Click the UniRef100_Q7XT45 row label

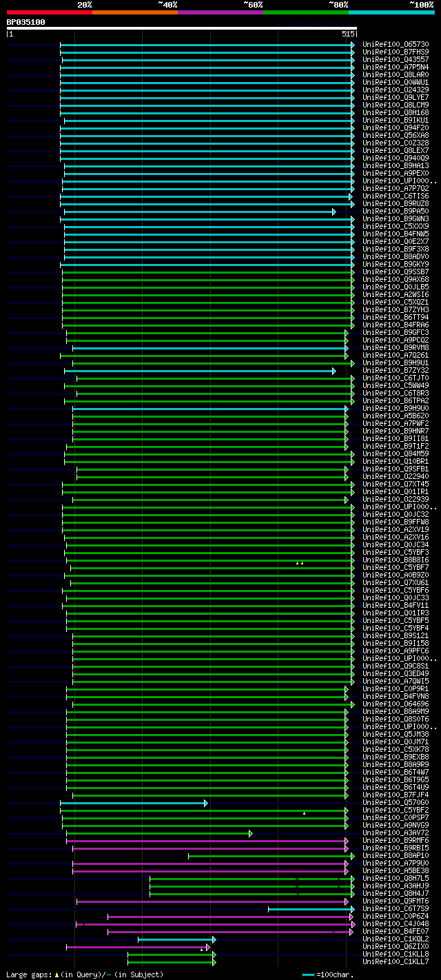[396, 484]
